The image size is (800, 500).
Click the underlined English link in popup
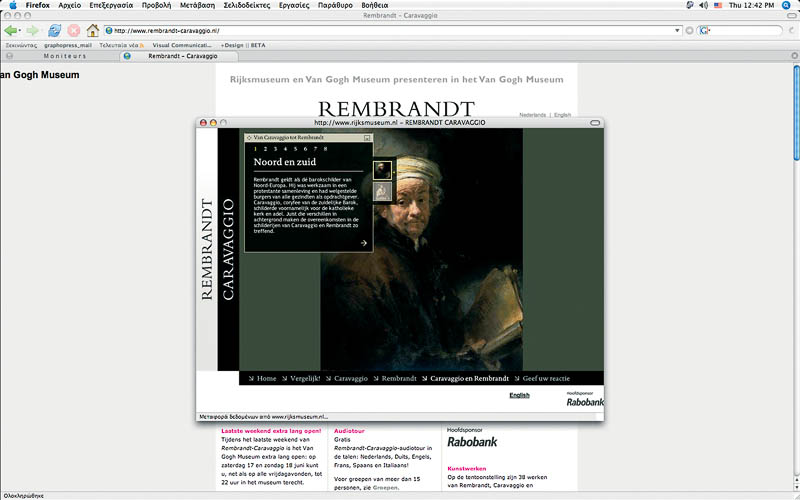[519, 395]
